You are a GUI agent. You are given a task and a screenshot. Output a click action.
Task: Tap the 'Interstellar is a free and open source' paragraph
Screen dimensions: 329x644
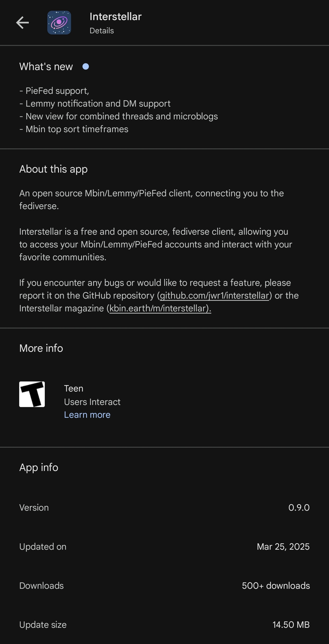coord(156,244)
